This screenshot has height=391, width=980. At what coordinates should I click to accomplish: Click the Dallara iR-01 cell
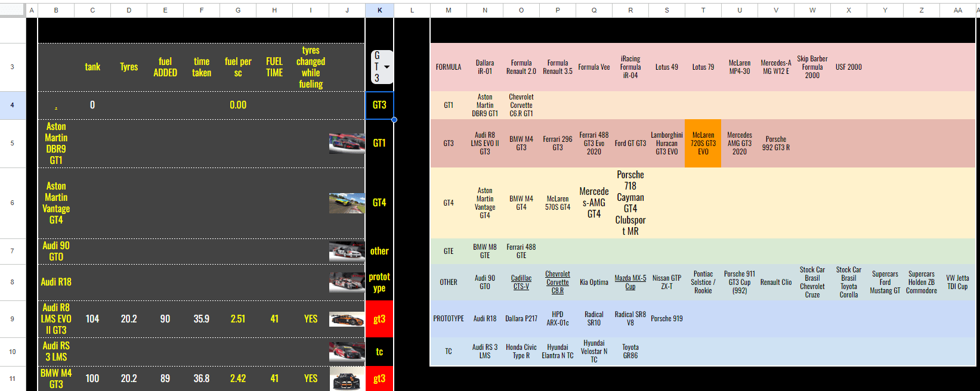tap(485, 67)
